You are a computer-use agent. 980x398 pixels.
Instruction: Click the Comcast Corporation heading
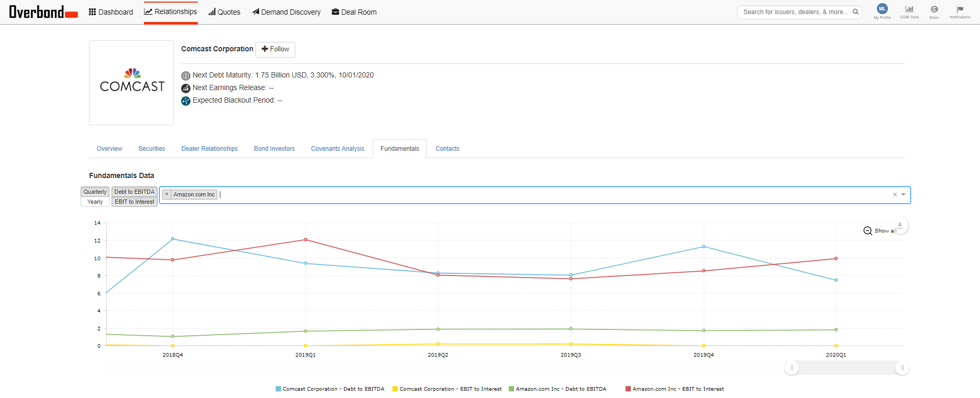(217, 49)
